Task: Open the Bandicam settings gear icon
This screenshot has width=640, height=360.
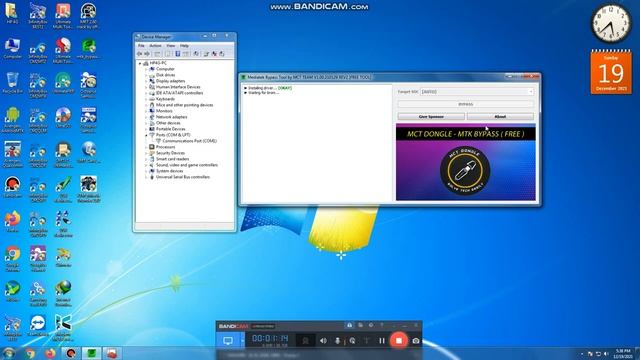Action: (x=371, y=325)
